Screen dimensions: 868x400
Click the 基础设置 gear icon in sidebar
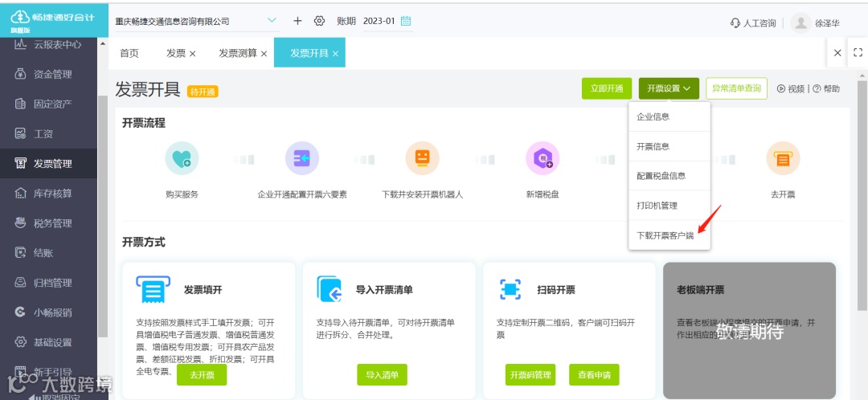click(20, 342)
